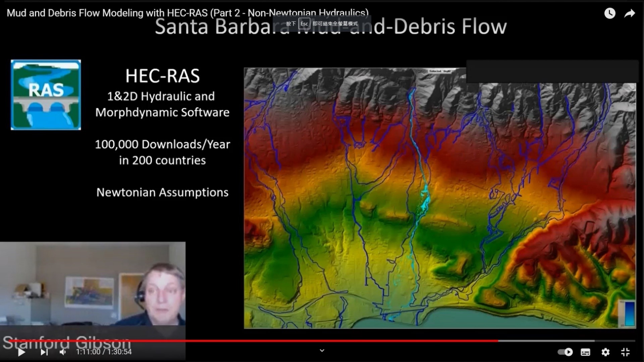
Task: Click the Esc key hint overlay
Action: 322,24
